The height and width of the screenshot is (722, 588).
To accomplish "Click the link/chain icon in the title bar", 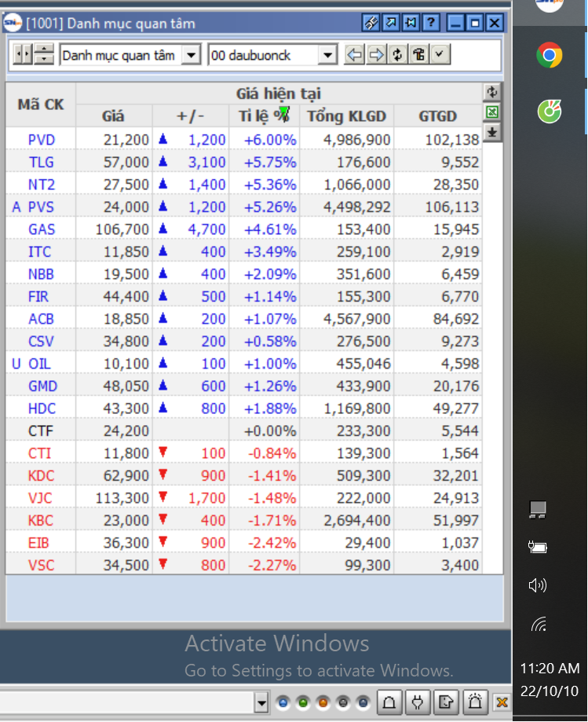I will tap(371, 23).
